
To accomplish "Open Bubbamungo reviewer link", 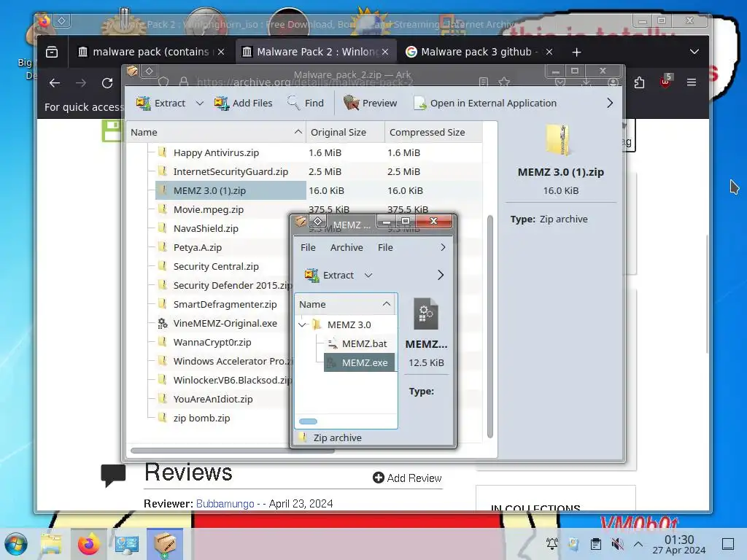I will 225,504.
